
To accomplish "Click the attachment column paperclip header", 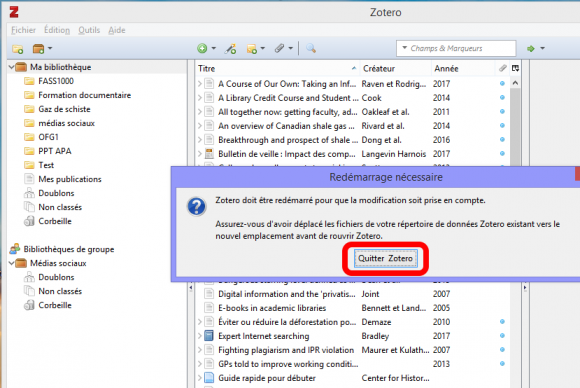I will coord(502,68).
